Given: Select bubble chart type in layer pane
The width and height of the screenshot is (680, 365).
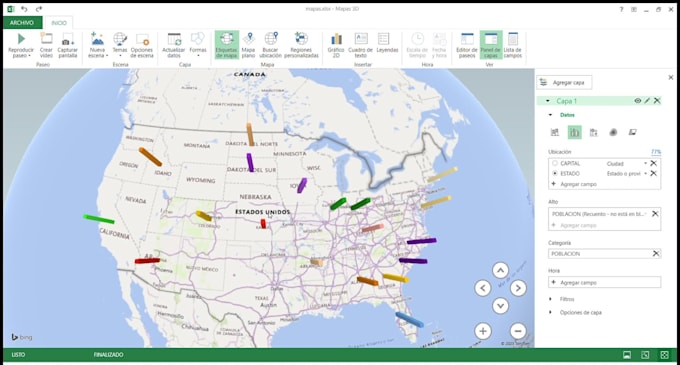Looking at the screenshot, I should click(x=594, y=132).
